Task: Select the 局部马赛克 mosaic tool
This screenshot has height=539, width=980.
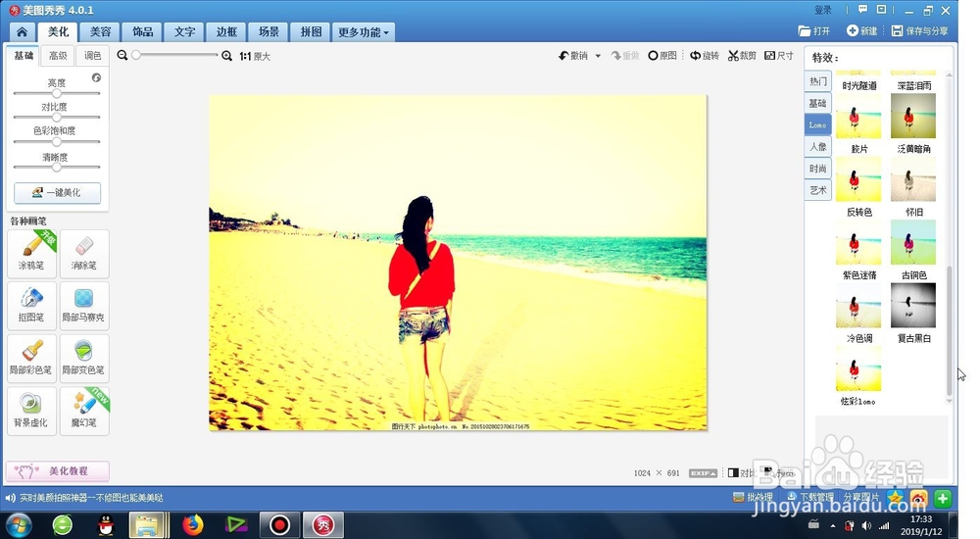Action: pos(84,306)
